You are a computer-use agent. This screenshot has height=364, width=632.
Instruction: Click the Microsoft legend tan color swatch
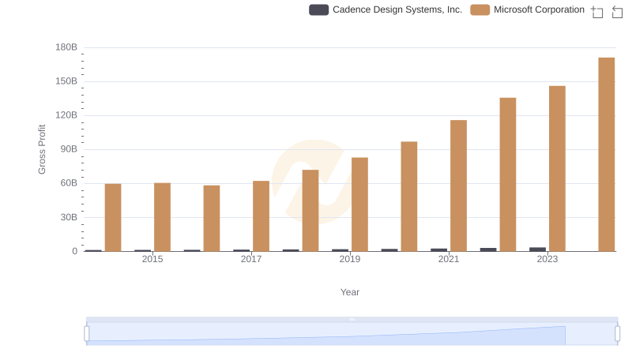click(480, 9)
